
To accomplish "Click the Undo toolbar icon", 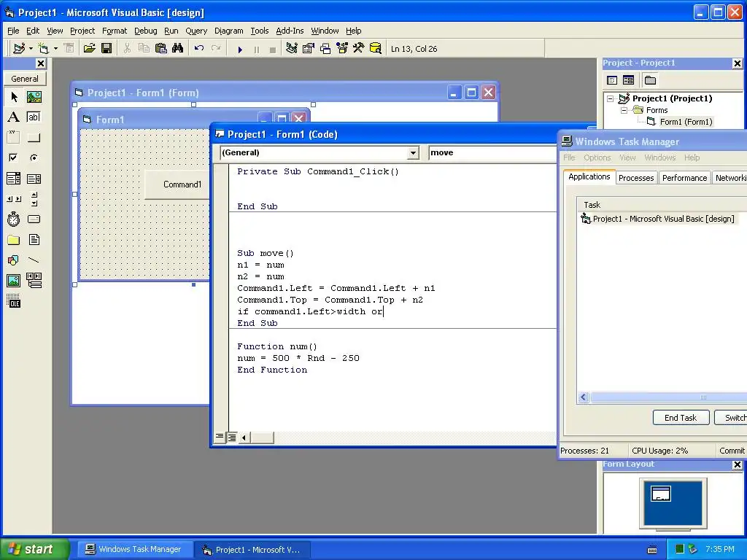I will [199, 49].
